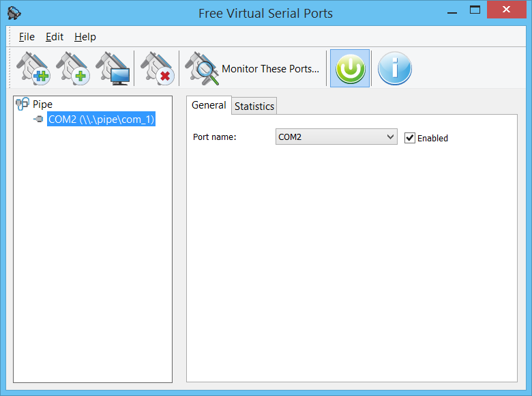Click the add port with monitor icon
Image resolution: width=532 pixels, height=396 pixels.
pyautogui.click(x=113, y=68)
